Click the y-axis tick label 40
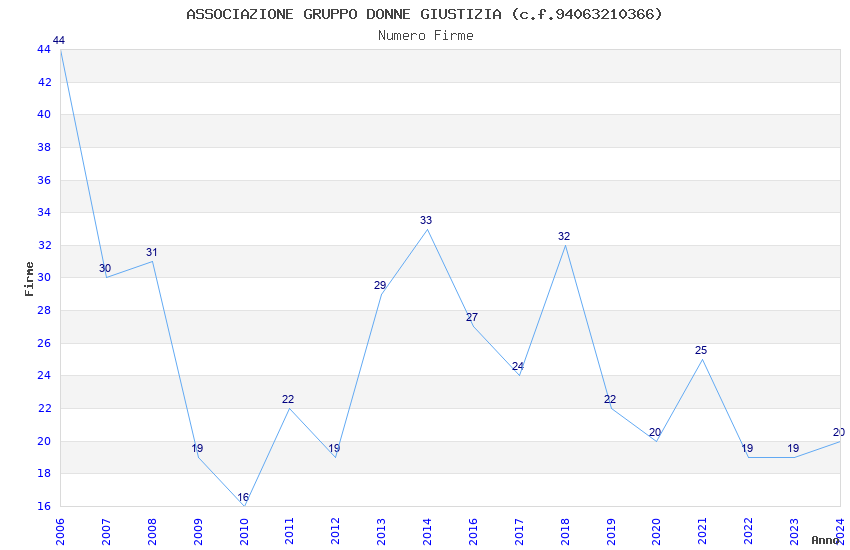 click(44, 114)
